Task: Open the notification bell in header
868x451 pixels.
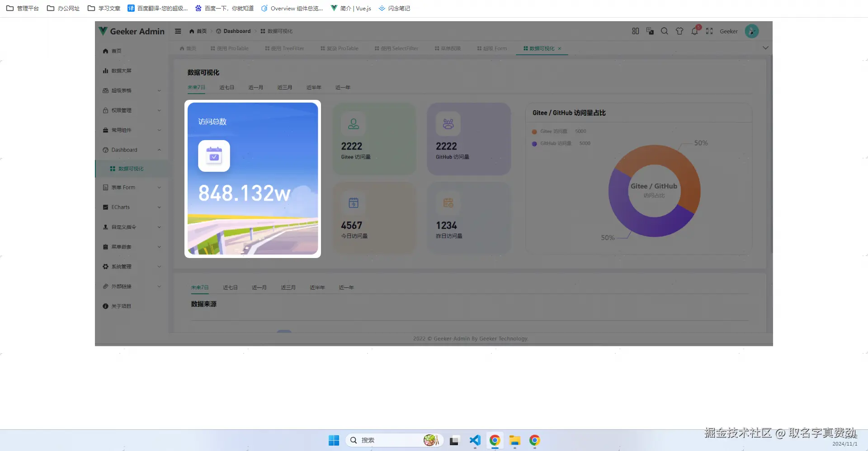Action: point(695,31)
